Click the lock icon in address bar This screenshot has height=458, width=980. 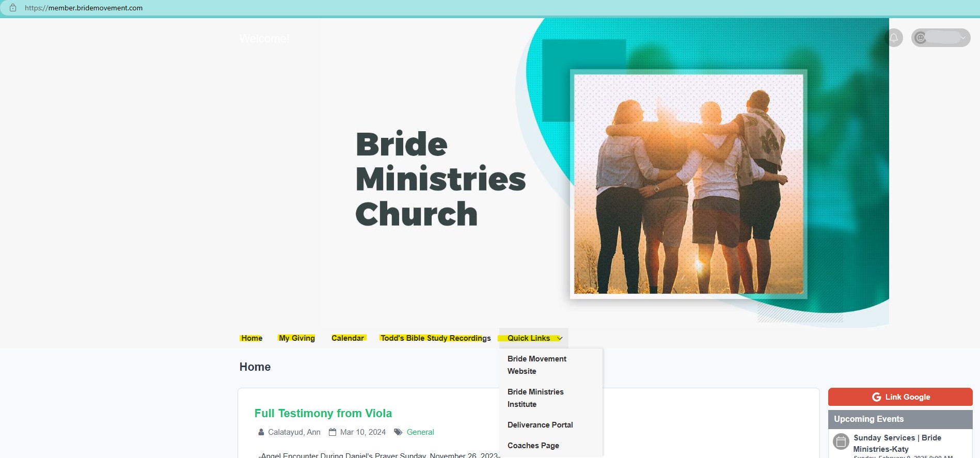click(x=13, y=8)
